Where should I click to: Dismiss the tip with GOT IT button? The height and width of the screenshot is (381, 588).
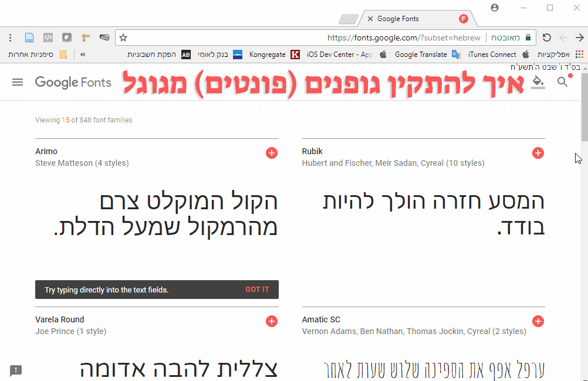pos(257,289)
